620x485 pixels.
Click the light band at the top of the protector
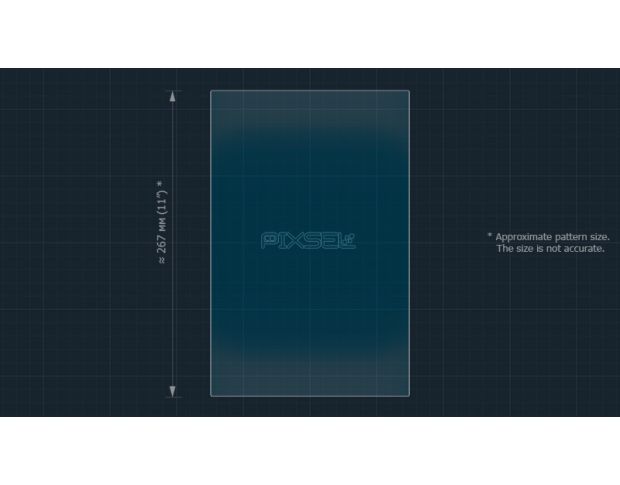click(310, 110)
